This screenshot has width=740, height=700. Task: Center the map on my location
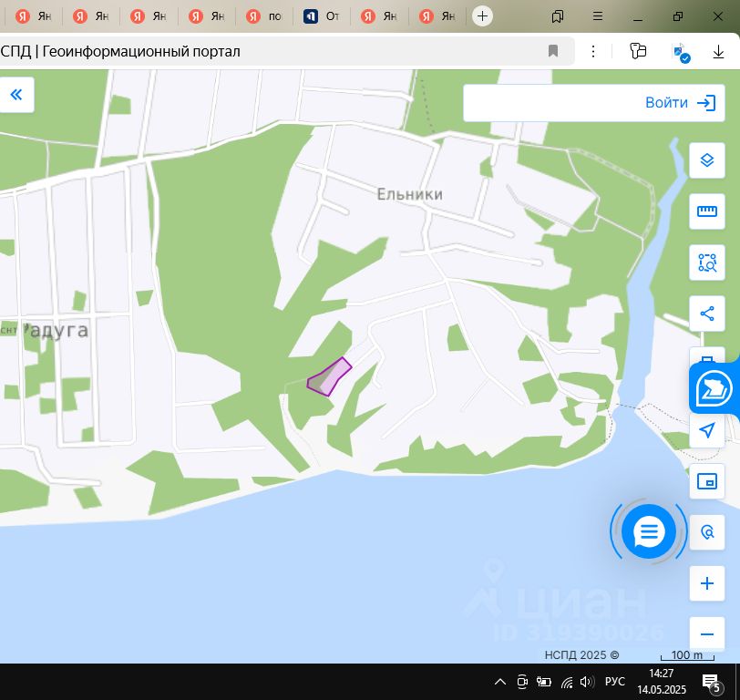click(706, 430)
